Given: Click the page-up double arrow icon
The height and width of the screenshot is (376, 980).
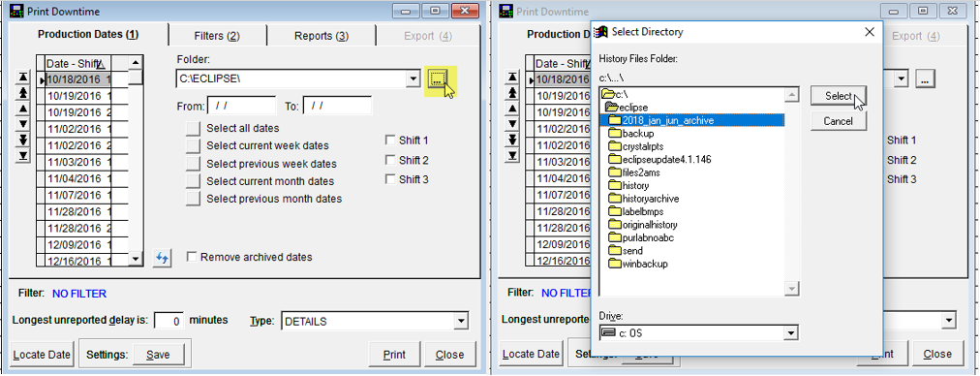Looking at the screenshot, I should (x=23, y=93).
